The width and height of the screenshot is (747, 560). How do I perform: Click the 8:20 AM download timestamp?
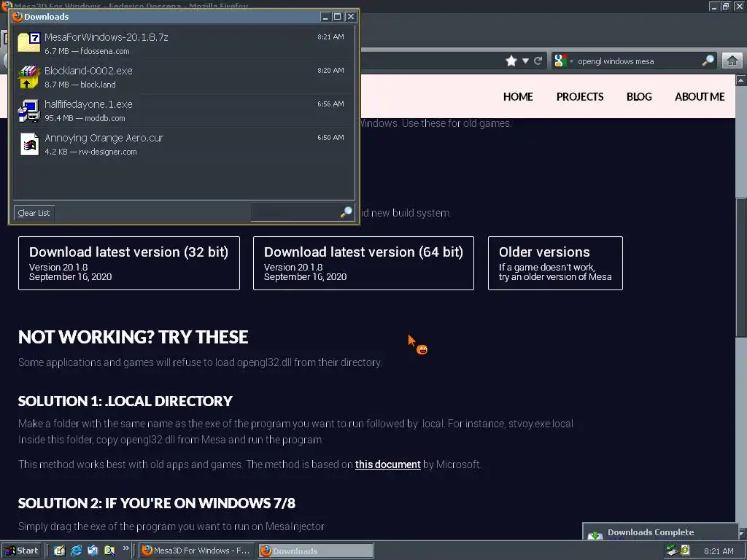(330, 71)
